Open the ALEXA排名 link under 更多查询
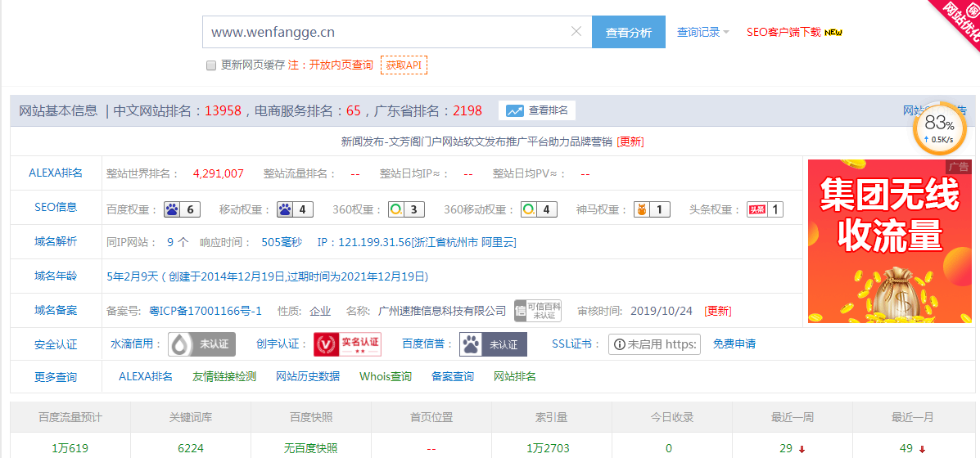The width and height of the screenshot is (980, 458). pos(146,376)
